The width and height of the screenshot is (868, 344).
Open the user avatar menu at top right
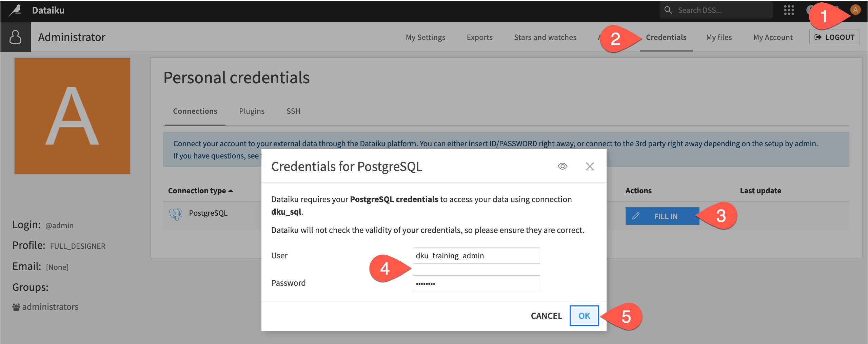pyautogui.click(x=855, y=10)
